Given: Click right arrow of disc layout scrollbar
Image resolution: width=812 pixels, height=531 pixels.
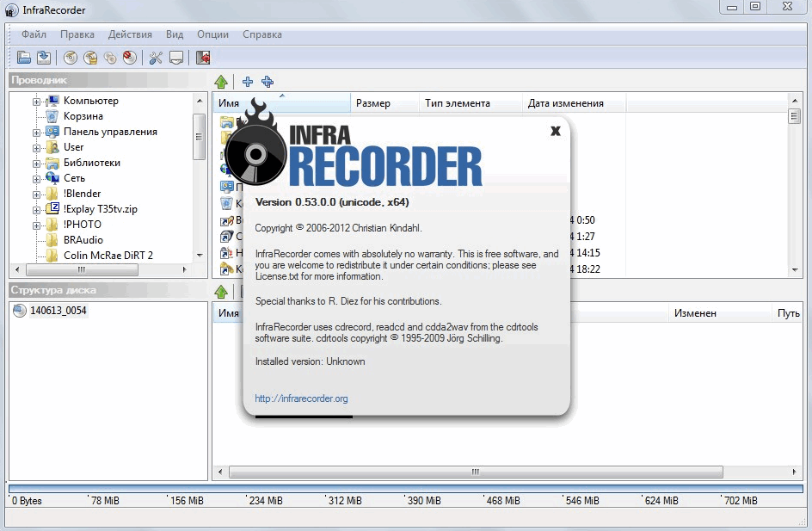Looking at the screenshot, I should point(795,472).
